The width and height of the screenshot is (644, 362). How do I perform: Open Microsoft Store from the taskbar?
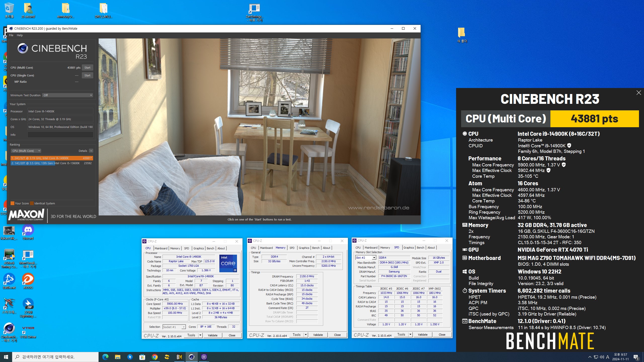coord(142,357)
